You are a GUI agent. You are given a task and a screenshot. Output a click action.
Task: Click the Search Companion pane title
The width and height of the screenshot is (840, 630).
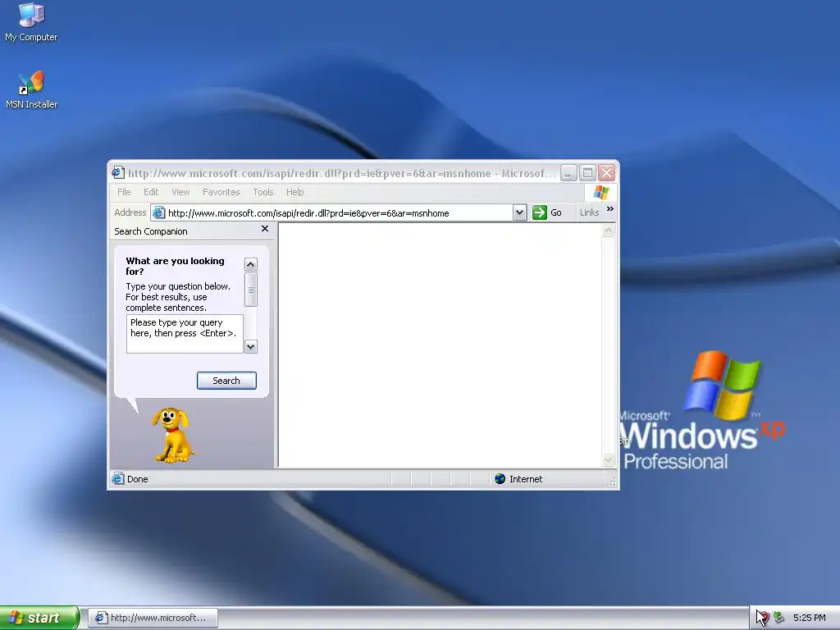tap(151, 231)
